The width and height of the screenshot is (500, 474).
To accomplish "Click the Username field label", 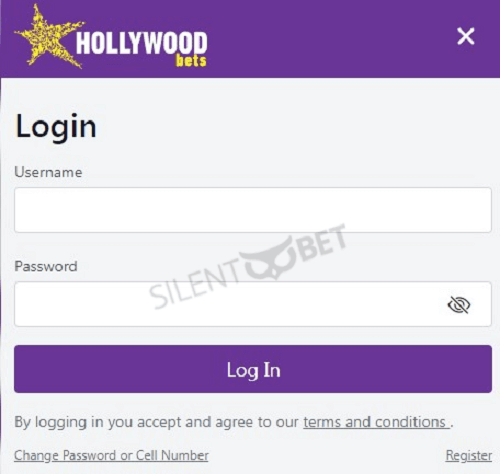I will click(48, 172).
